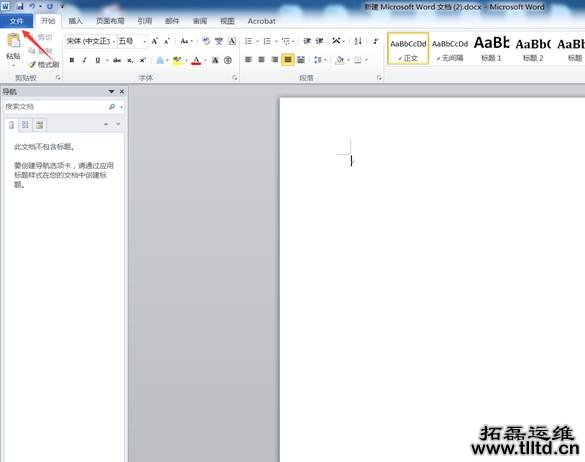Open the Change Case (Aa) dropdown
The width and height of the screenshot is (585, 462).
[x=186, y=41]
